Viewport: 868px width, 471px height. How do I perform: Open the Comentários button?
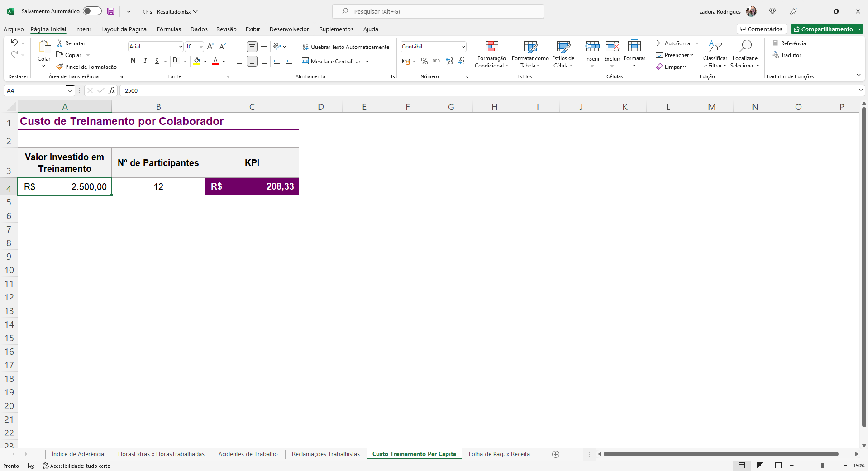[761, 29]
